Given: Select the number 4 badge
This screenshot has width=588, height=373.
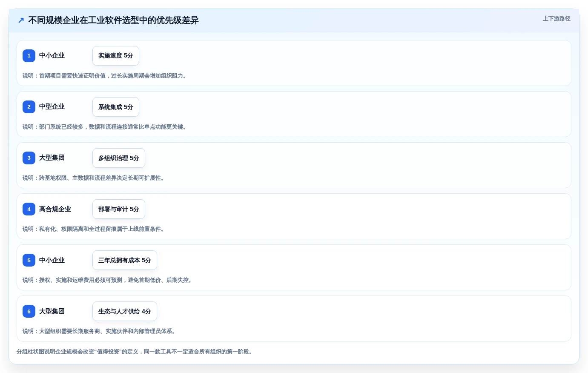Looking at the screenshot, I should click(29, 209).
